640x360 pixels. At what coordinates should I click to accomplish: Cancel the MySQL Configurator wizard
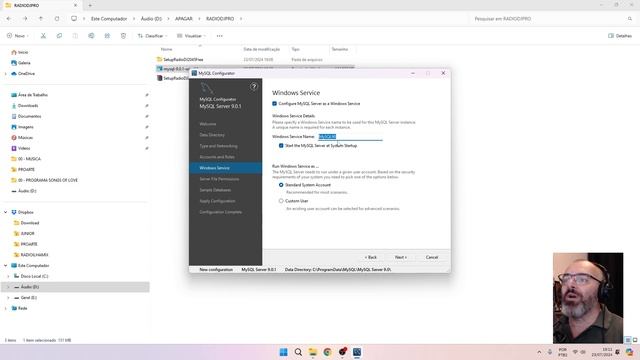(x=432, y=257)
